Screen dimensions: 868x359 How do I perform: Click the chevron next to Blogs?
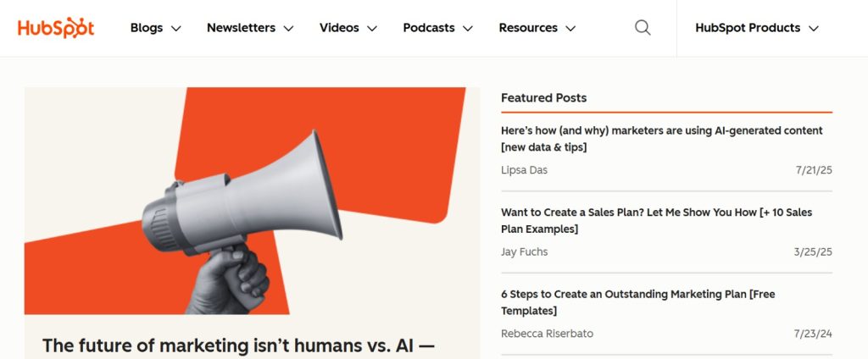click(x=176, y=29)
